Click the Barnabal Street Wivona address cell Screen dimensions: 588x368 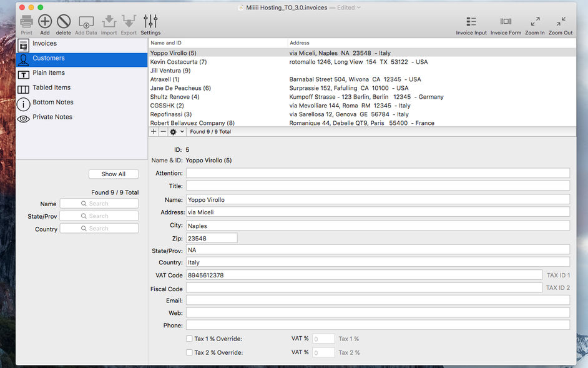pyautogui.click(x=355, y=79)
